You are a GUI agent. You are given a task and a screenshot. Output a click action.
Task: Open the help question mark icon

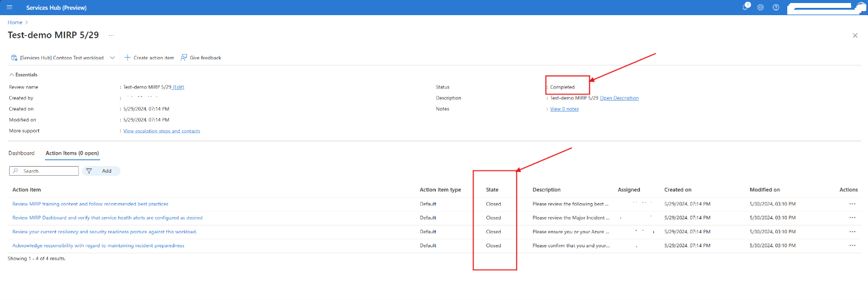(x=776, y=7)
